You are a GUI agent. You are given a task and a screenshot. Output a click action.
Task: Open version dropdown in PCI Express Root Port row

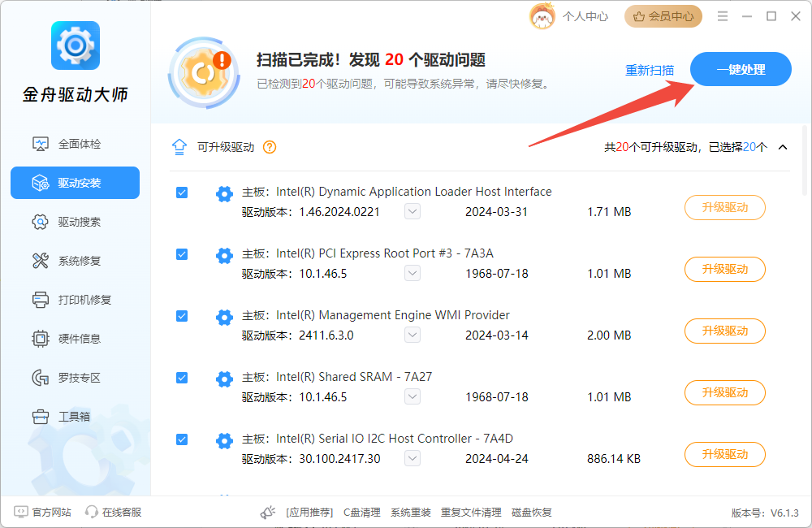[412, 273]
